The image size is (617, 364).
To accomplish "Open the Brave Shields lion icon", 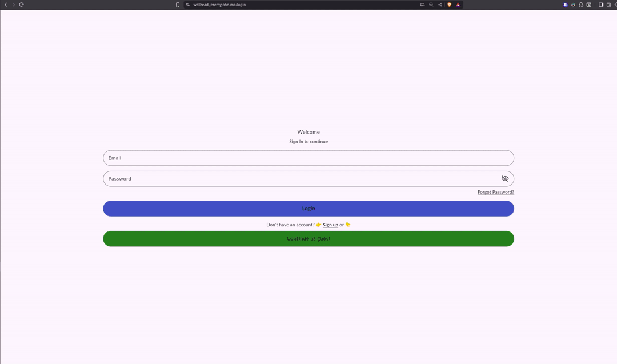I will coord(449,5).
